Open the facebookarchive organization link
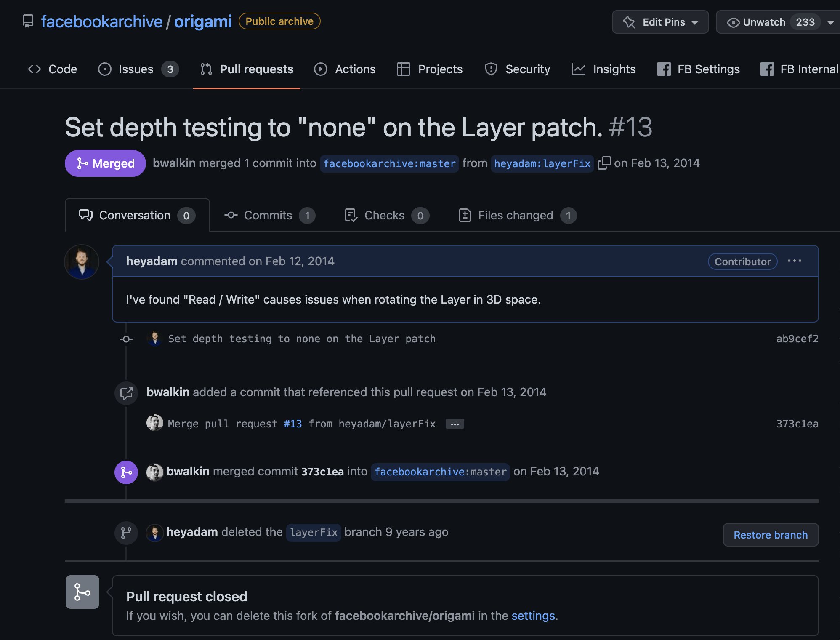Screen dimensions: 840x640 click(x=101, y=21)
